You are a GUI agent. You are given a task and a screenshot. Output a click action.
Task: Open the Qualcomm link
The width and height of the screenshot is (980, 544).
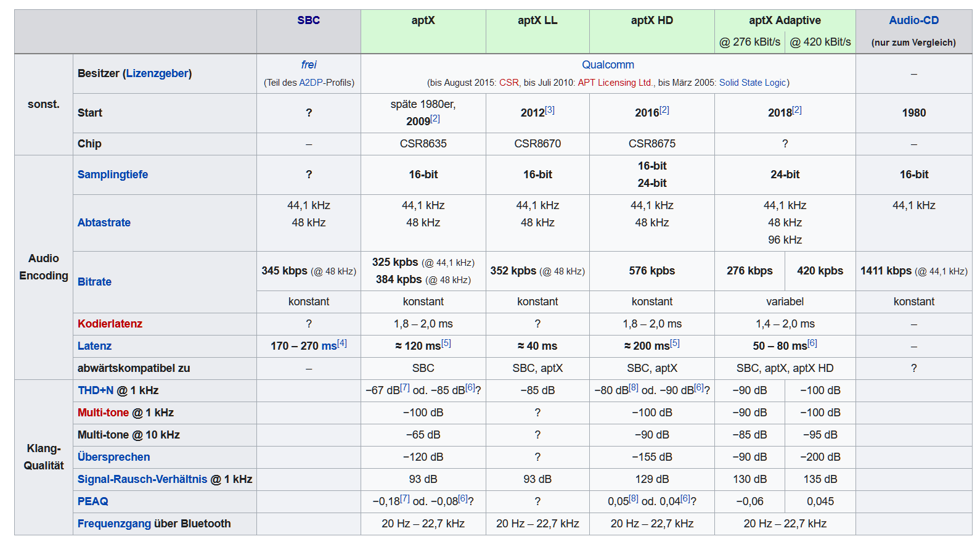(x=608, y=65)
